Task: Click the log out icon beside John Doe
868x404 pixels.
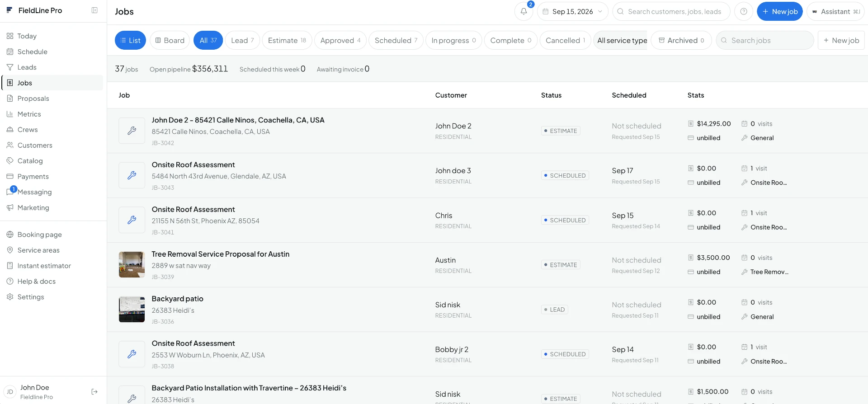Action: pyautogui.click(x=94, y=392)
